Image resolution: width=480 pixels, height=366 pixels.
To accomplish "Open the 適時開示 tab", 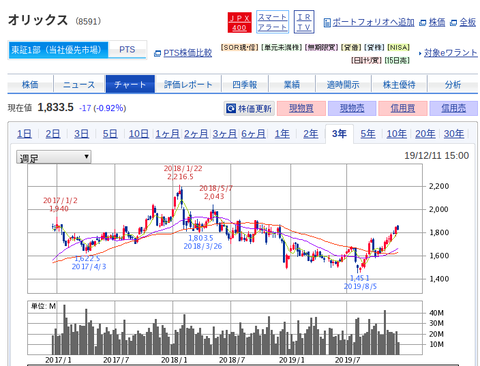I will tap(343, 84).
